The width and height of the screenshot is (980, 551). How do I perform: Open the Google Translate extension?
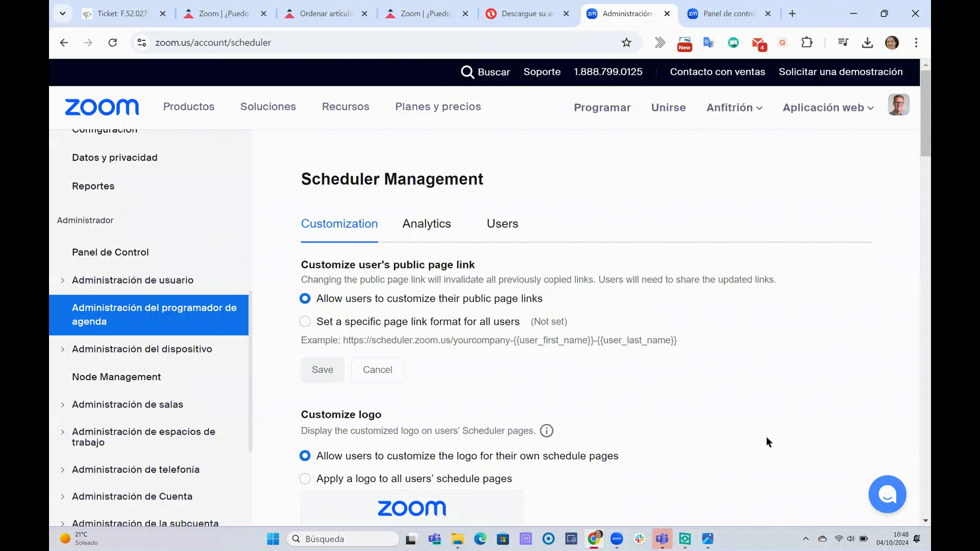708,43
